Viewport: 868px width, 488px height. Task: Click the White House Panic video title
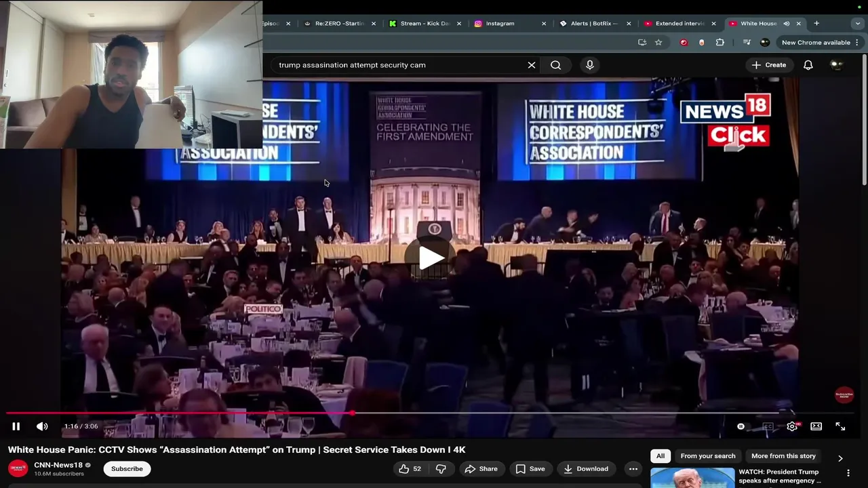pyautogui.click(x=237, y=449)
